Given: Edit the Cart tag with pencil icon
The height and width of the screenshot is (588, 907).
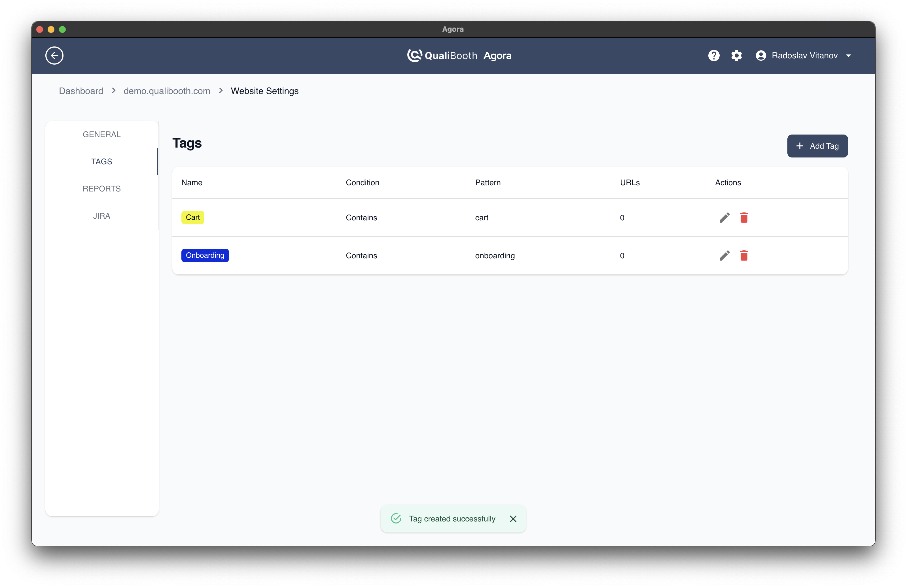Looking at the screenshot, I should tap(724, 218).
